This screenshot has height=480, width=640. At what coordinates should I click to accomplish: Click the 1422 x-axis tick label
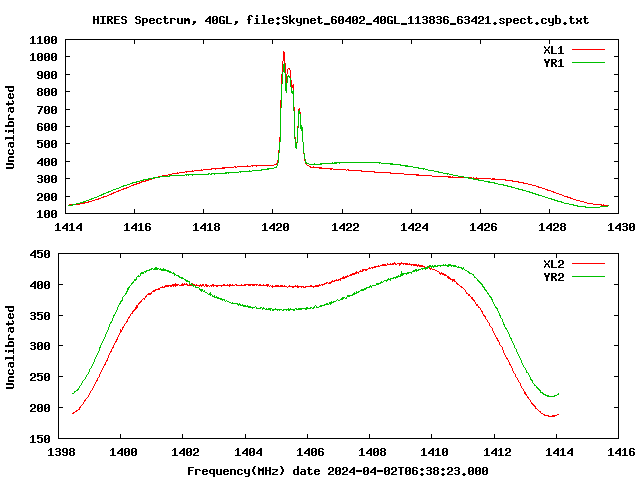tap(345, 227)
